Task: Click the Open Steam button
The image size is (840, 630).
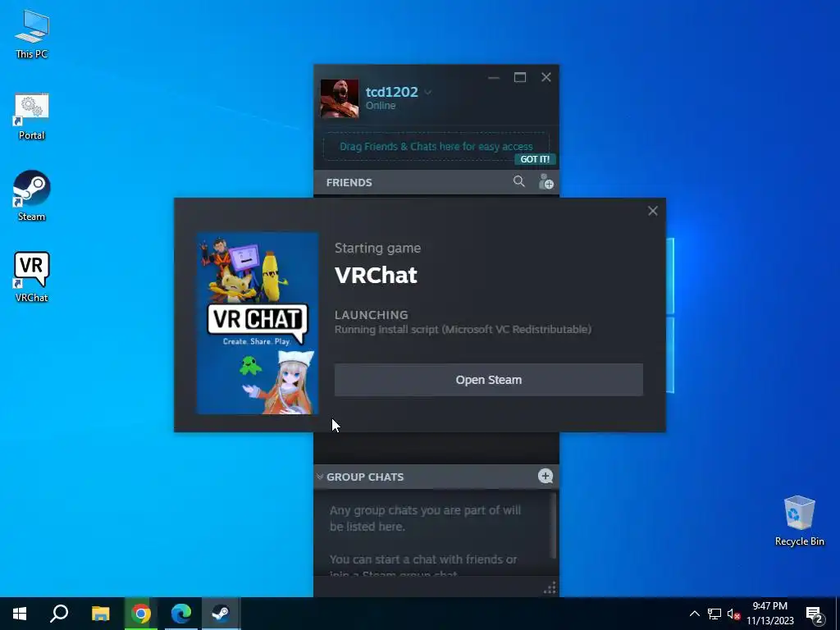Action: (x=489, y=380)
